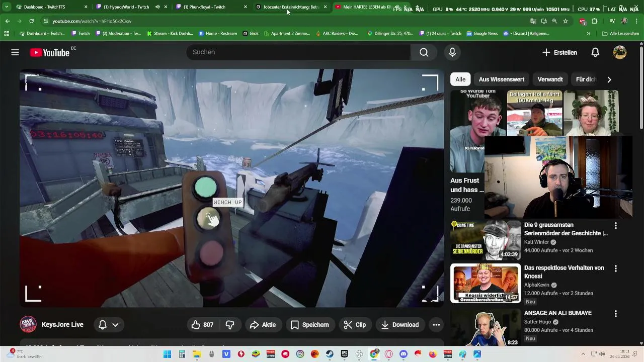
Task: Open options for Knossi video
Action: point(615,269)
